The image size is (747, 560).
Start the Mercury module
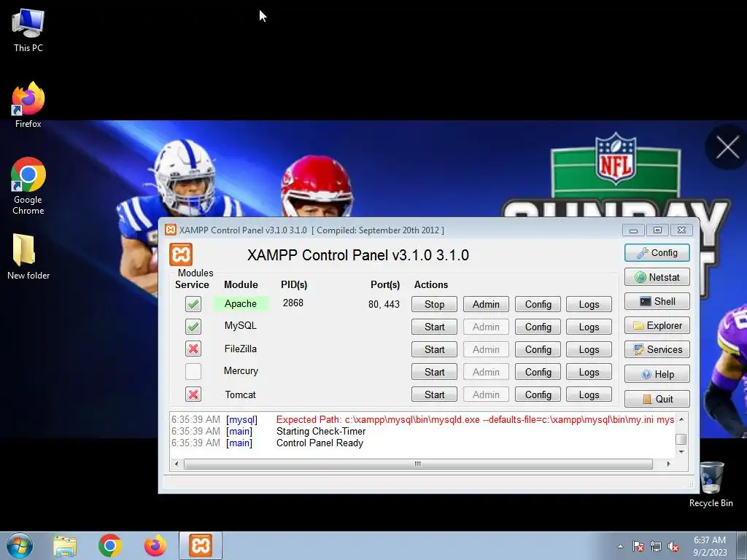434,372
